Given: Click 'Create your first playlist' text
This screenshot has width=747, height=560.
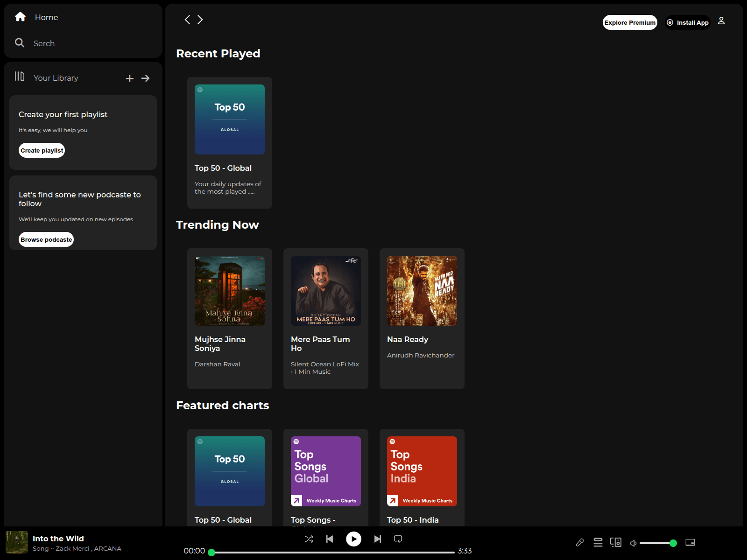Looking at the screenshot, I should click(x=63, y=114).
